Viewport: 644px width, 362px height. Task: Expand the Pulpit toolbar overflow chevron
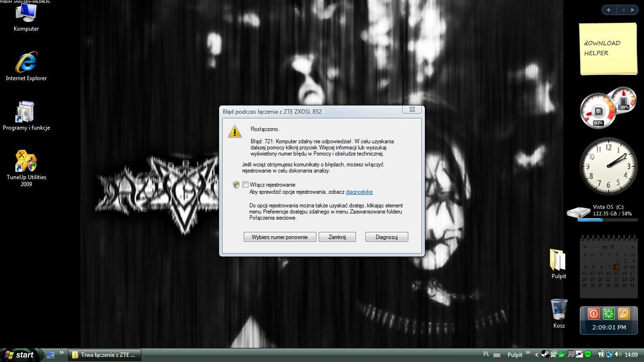pyautogui.click(x=528, y=353)
